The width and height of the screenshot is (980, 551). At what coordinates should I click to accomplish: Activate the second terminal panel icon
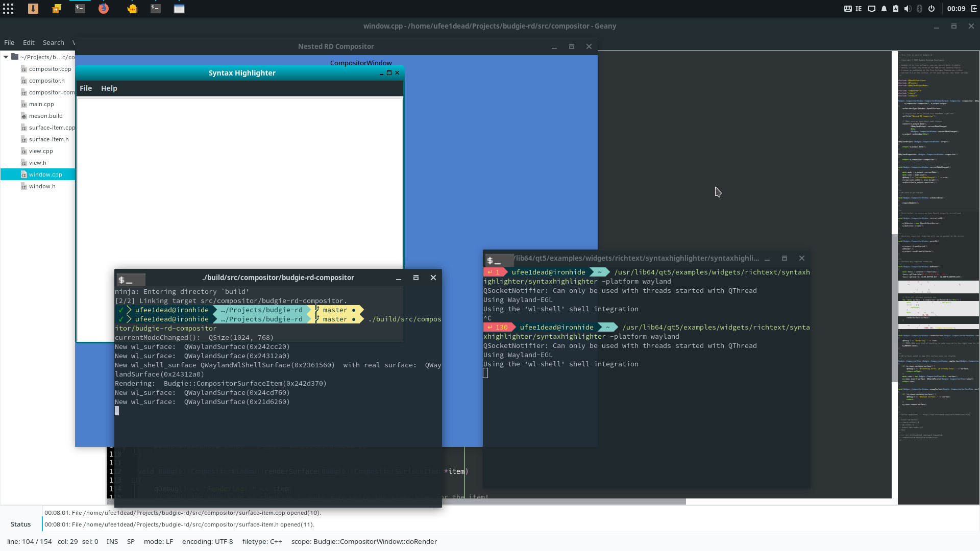coord(156,9)
